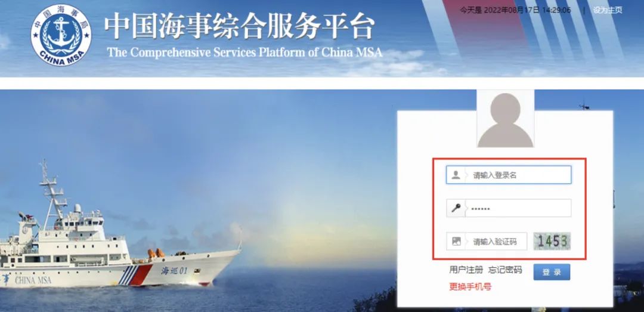Click the picture icon in verification code field
The width and height of the screenshot is (644, 312).
(x=456, y=241)
